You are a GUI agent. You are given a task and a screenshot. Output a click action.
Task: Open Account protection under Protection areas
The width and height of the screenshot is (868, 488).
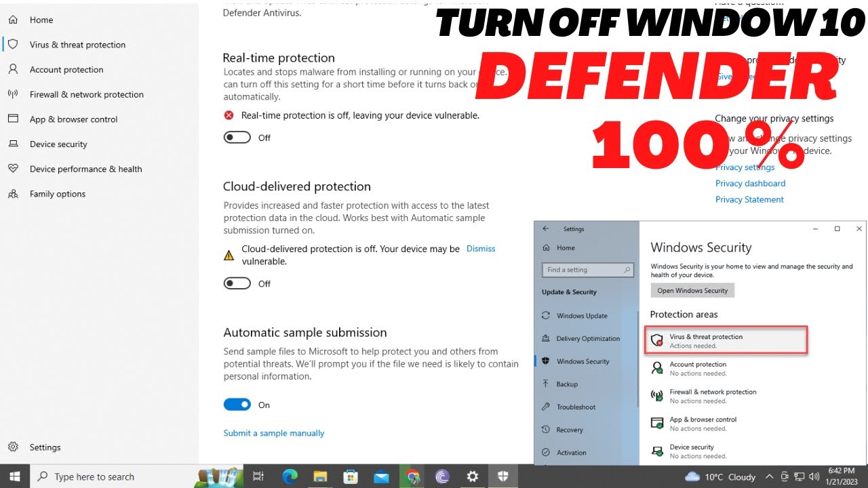tap(688, 369)
